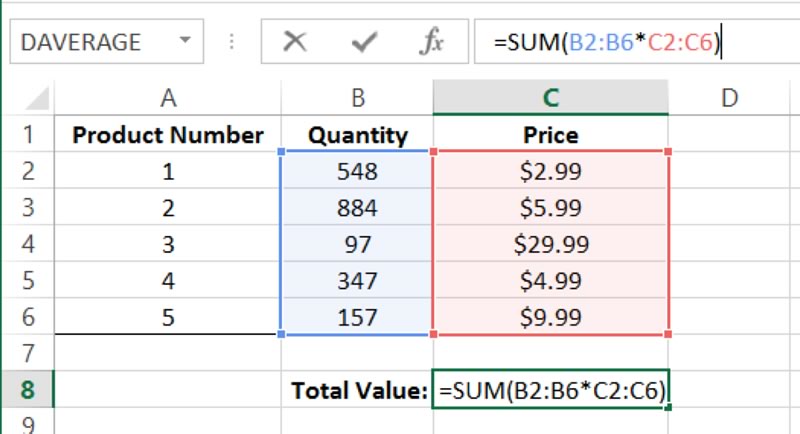Select column C header
Image resolution: width=800 pixels, height=434 pixels.
click(x=550, y=97)
